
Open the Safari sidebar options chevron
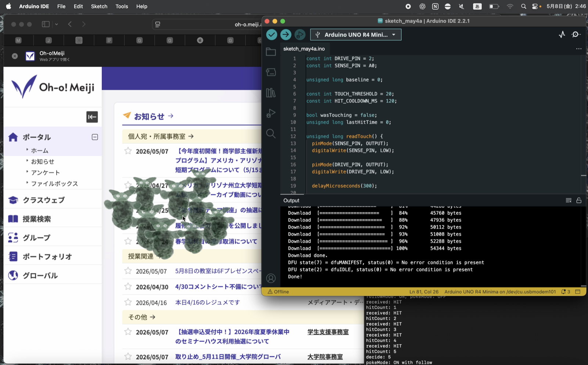[x=57, y=24]
